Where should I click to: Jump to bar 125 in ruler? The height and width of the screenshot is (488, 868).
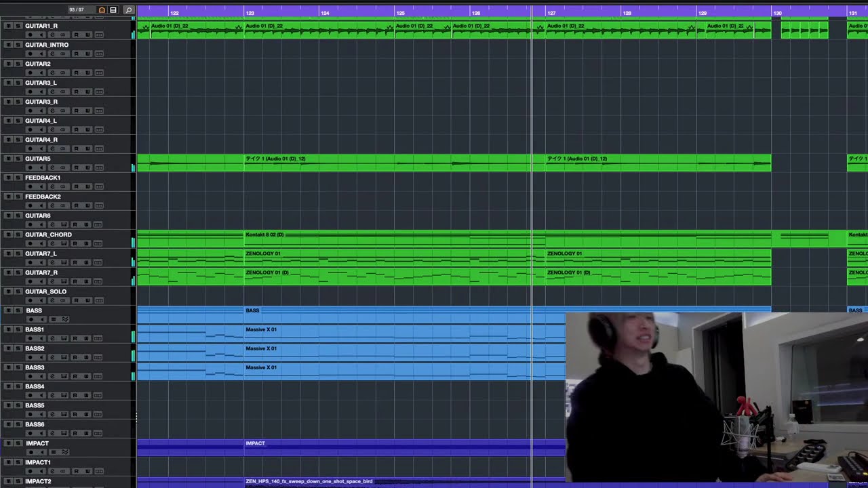400,13
